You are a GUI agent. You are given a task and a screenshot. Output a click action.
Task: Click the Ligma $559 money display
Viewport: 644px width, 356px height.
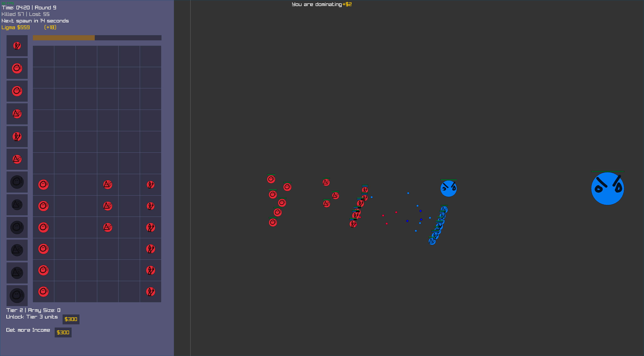[x=15, y=27]
